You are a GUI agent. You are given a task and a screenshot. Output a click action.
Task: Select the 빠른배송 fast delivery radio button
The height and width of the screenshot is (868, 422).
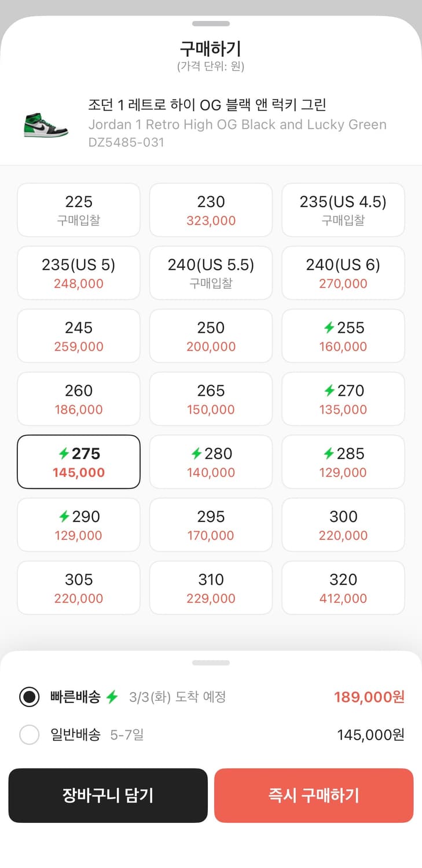[x=30, y=697]
